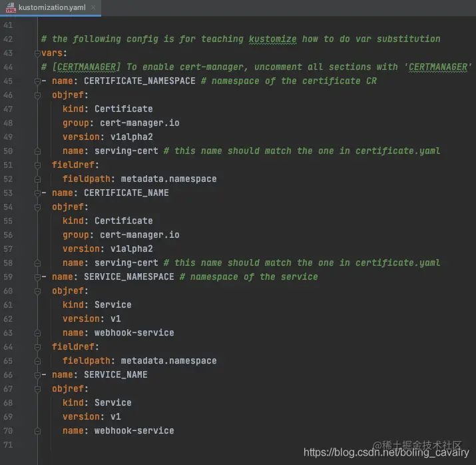Viewport: 476px width, 465px height.
Task: Collapse the CERTIFICATE_NAME item fold on line 53
Action: coord(37,193)
